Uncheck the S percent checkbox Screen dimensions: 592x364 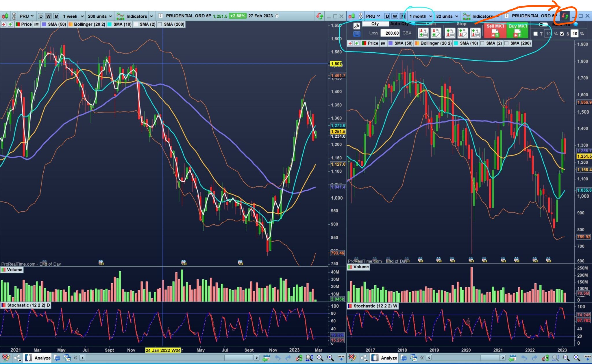(x=562, y=34)
